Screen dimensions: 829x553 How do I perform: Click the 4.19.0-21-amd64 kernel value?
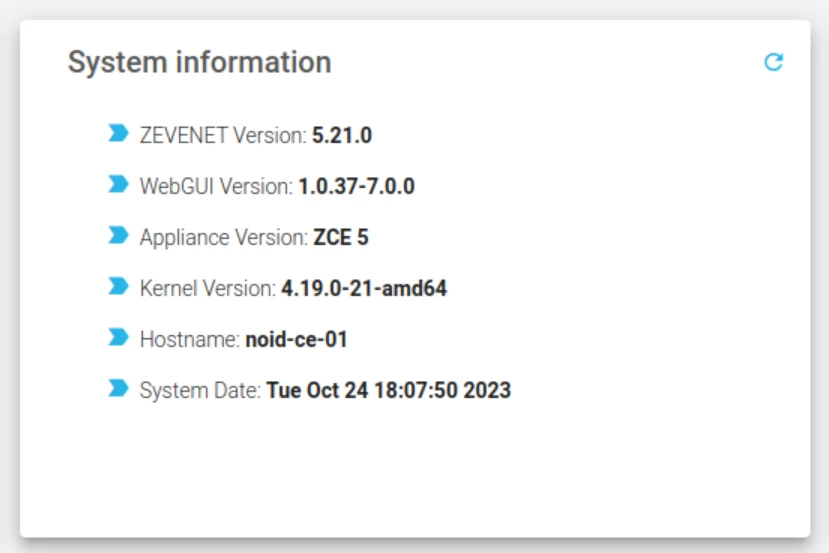(364, 289)
